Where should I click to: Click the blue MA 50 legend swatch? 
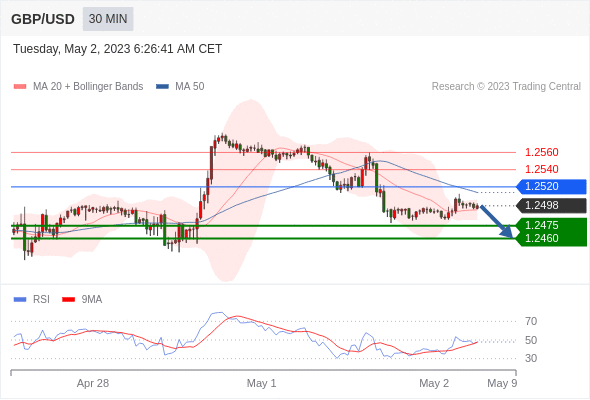(x=162, y=87)
